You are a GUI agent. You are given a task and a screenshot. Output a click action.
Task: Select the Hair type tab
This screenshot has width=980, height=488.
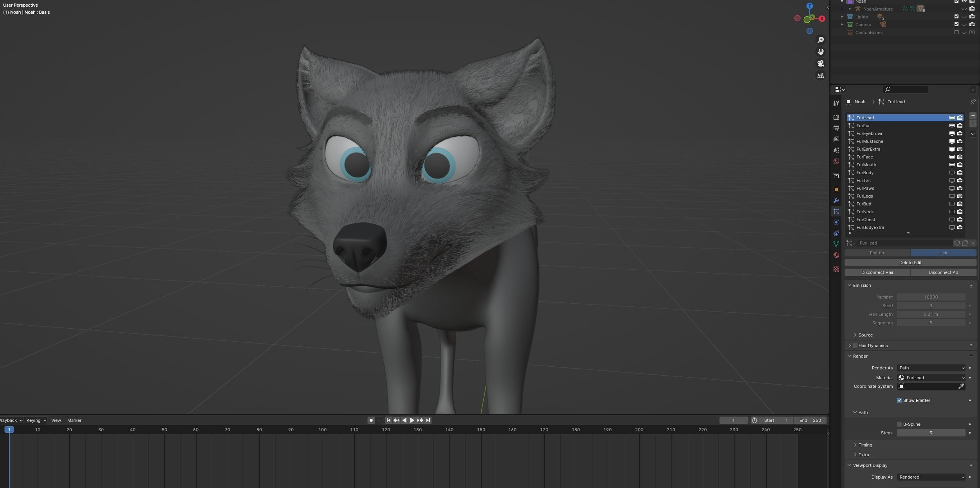943,253
